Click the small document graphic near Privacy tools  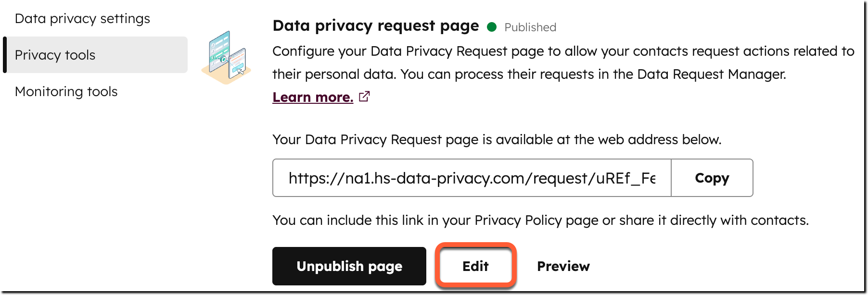(x=226, y=55)
